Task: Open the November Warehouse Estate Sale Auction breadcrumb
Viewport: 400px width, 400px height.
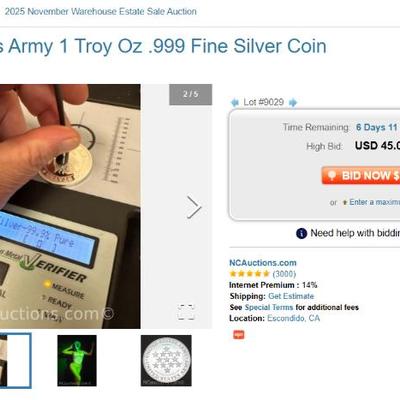Action: [x=100, y=11]
